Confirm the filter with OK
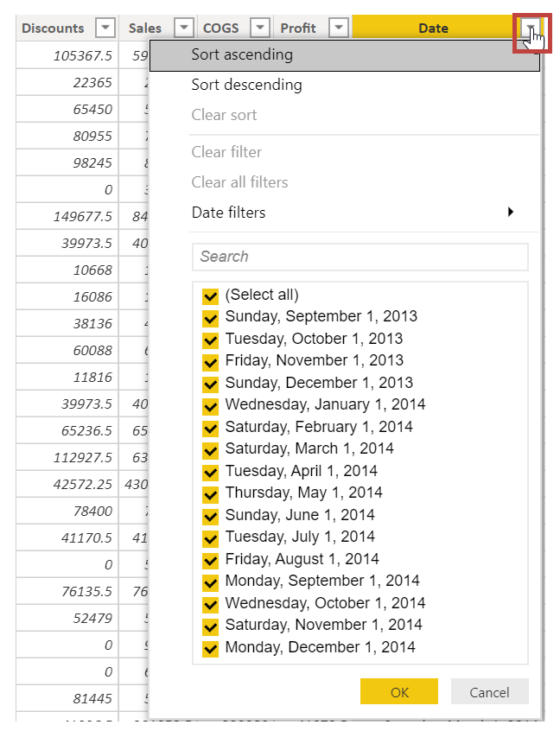 pos(399,691)
